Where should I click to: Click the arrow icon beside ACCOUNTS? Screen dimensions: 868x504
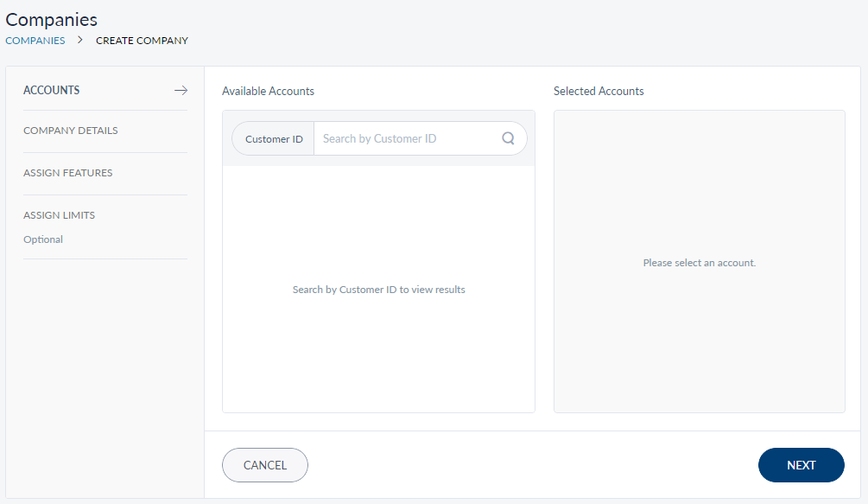181,90
